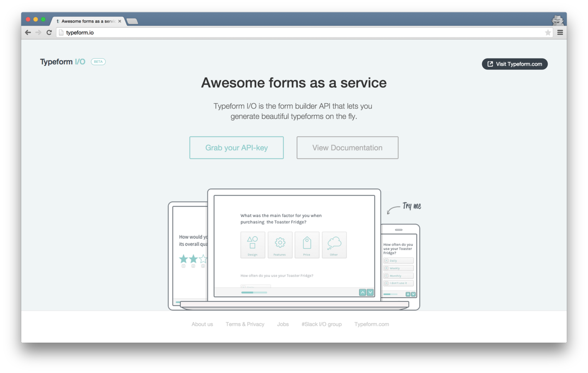This screenshot has height=373, width=588.
Task: Click the browser forward arrow
Action: (38, 32)
